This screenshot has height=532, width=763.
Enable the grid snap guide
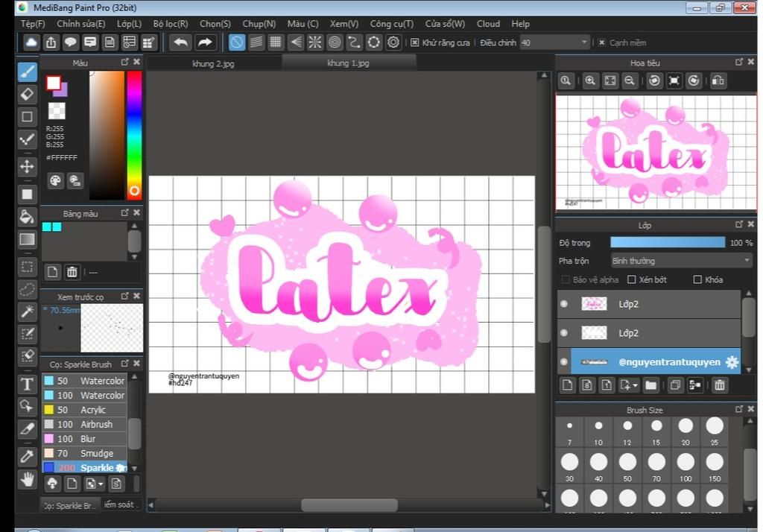[276, 42]
